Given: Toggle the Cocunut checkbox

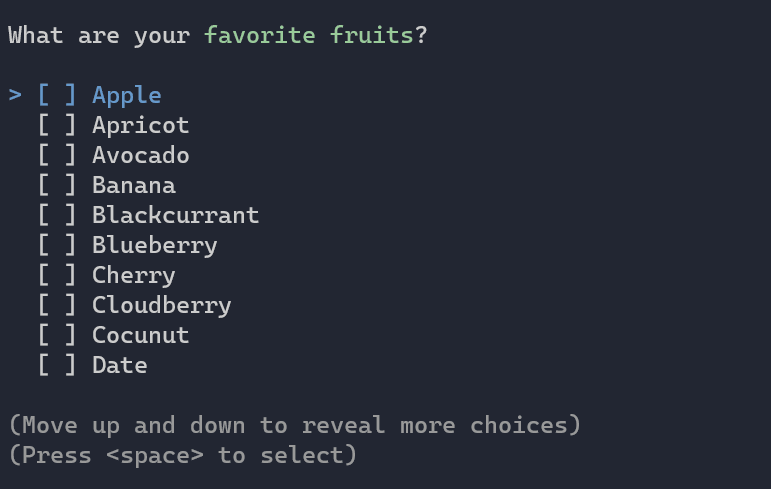Looking at the screenshot, I should click(57, 336).
